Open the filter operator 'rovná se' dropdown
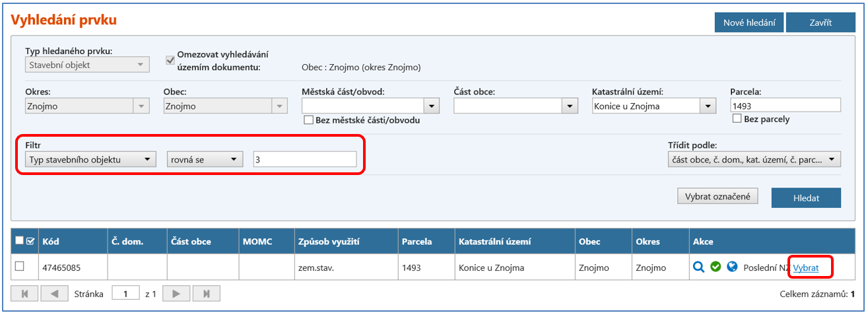Viewport: 868px width, 313px height. point(233,159)
